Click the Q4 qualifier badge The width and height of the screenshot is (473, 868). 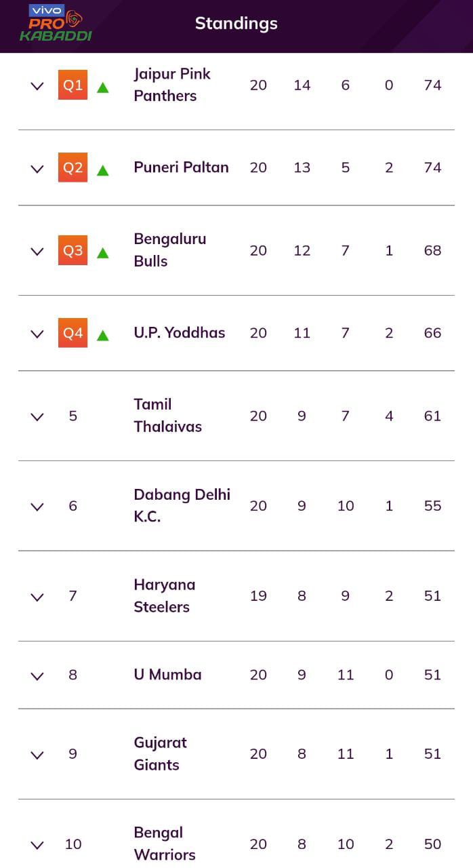coord(73,333)
